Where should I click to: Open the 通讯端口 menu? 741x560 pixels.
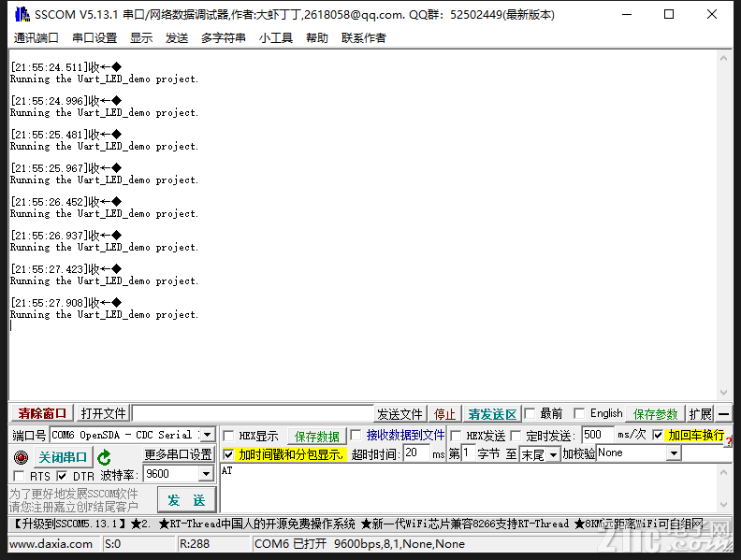[x=36, y=37]
